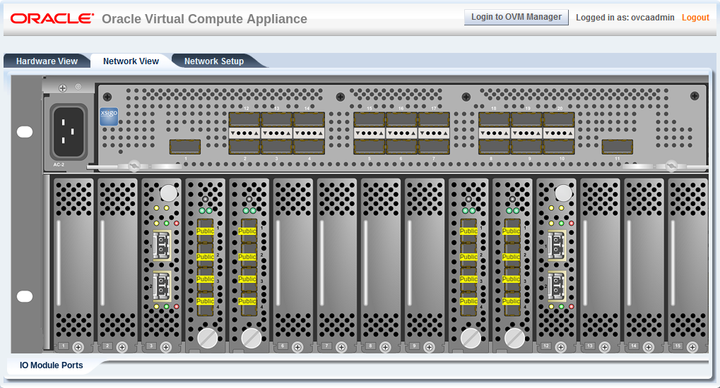This screenshot has height=388, width=720.
Task: Select InfiniBand port 3 in lower row
Action: (x=277, y=147)
